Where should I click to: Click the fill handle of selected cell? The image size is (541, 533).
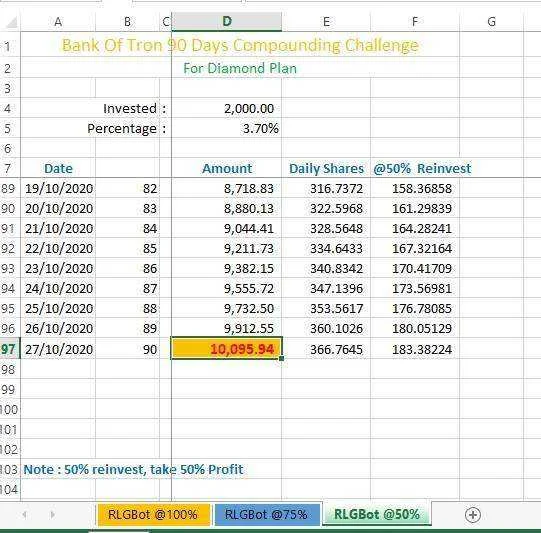coord(282,358)
